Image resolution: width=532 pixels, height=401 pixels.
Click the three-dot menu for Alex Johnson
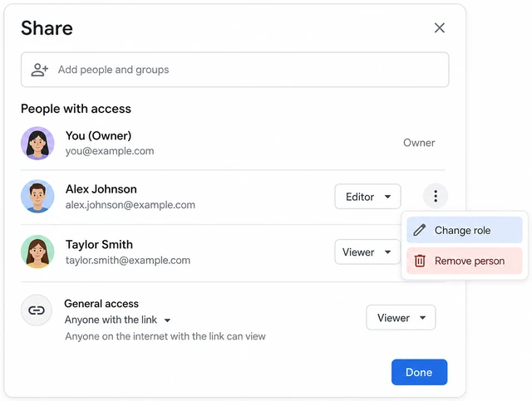[436, 196]
